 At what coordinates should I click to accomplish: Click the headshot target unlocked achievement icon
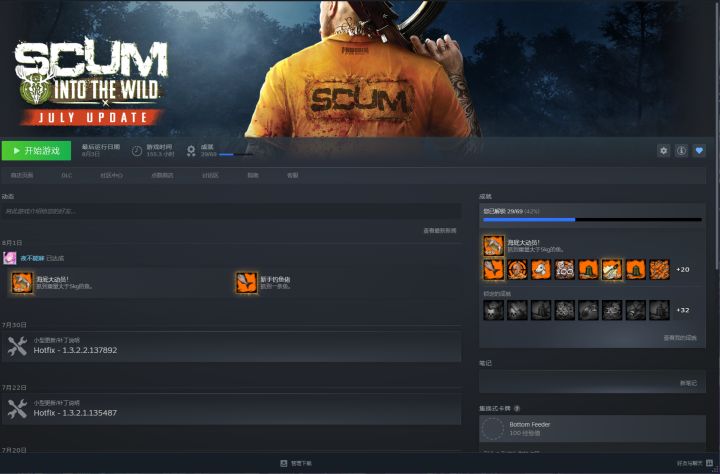[517, 270]
